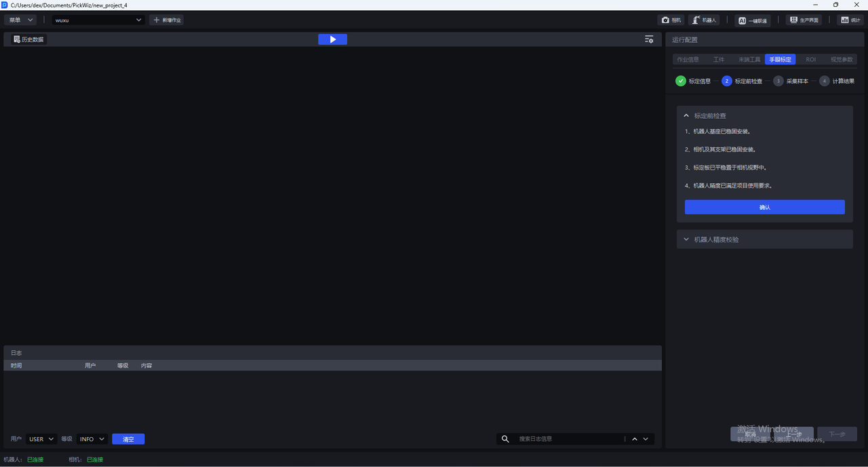Image resolution: width=868 pixels, height=467 pixels.
Task: Open the 统计 statistics chart
Action: [850, 20]
